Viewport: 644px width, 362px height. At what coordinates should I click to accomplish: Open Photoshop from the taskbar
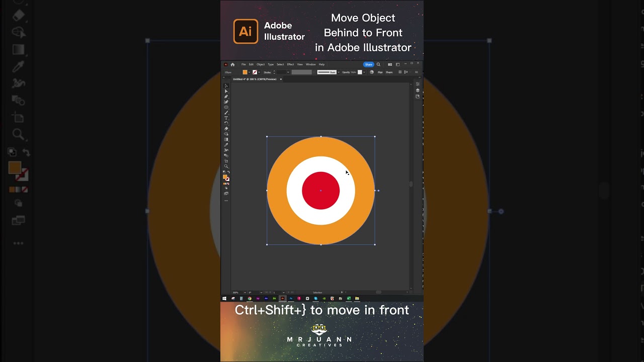[291, 299]
